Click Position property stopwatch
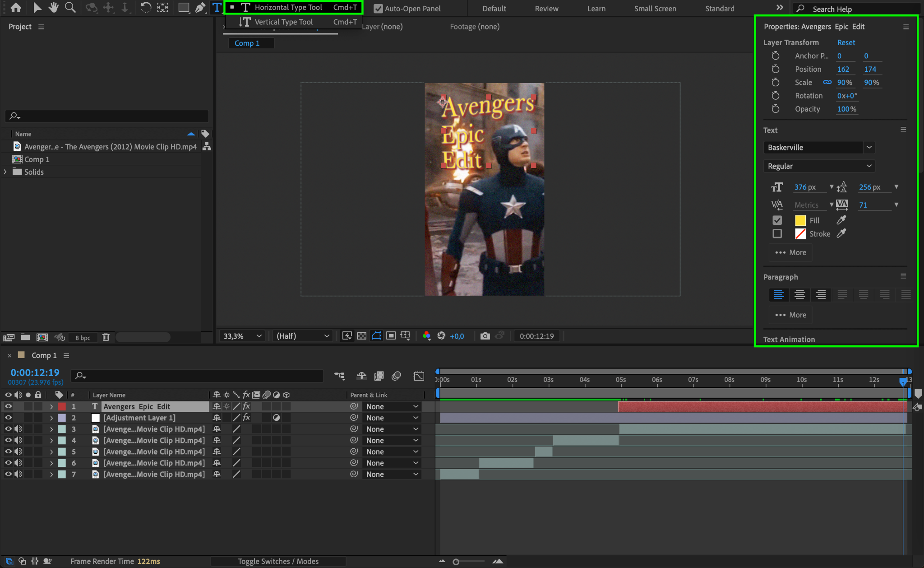 click(x=776, y=69)
